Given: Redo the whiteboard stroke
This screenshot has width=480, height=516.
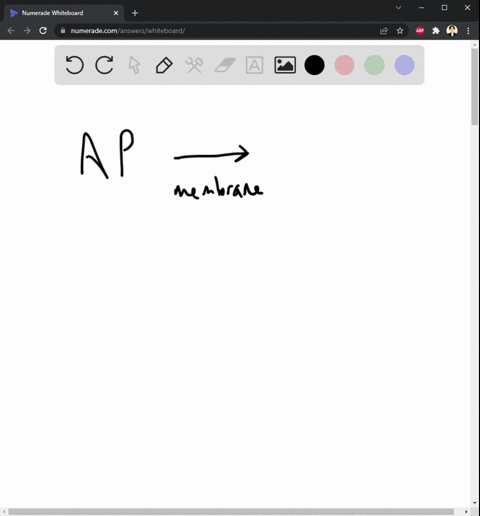Looking at the screenshot, I should pyautogui.click(x=104, y=65).
